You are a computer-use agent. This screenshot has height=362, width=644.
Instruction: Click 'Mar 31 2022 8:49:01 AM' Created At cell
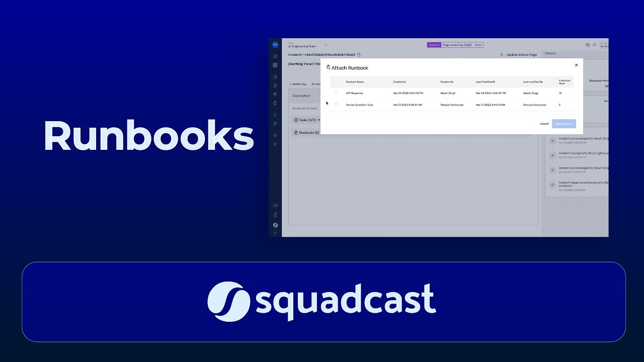(x=408, y=105)
